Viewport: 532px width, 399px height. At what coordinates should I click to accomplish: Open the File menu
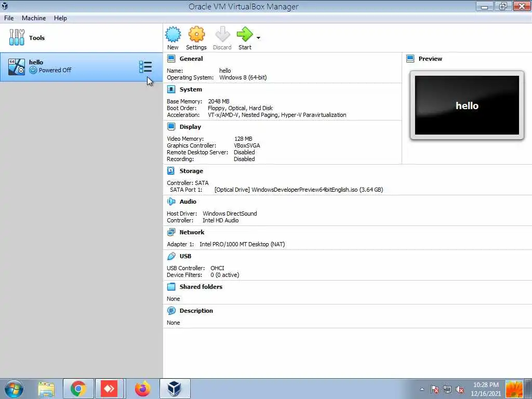click(9, 18)
